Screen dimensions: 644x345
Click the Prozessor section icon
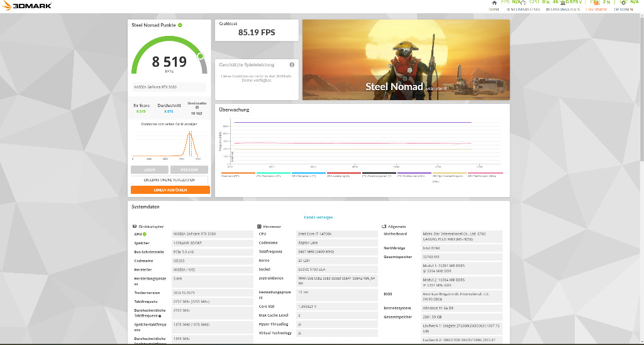(x=259, y=227)
